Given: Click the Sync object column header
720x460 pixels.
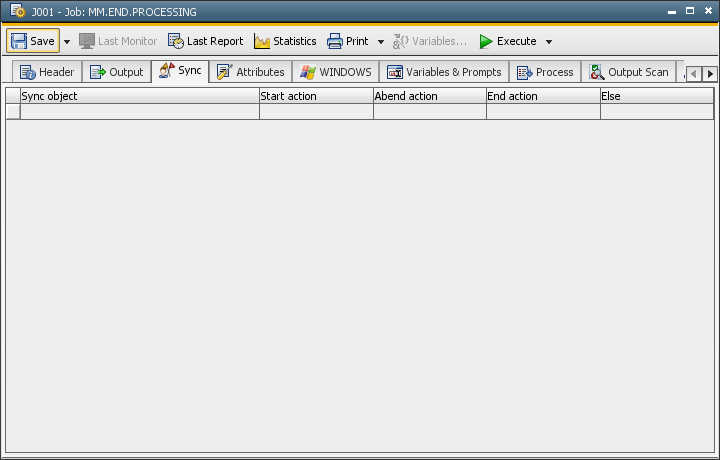Looking at the screenshot, I should 140,96.
